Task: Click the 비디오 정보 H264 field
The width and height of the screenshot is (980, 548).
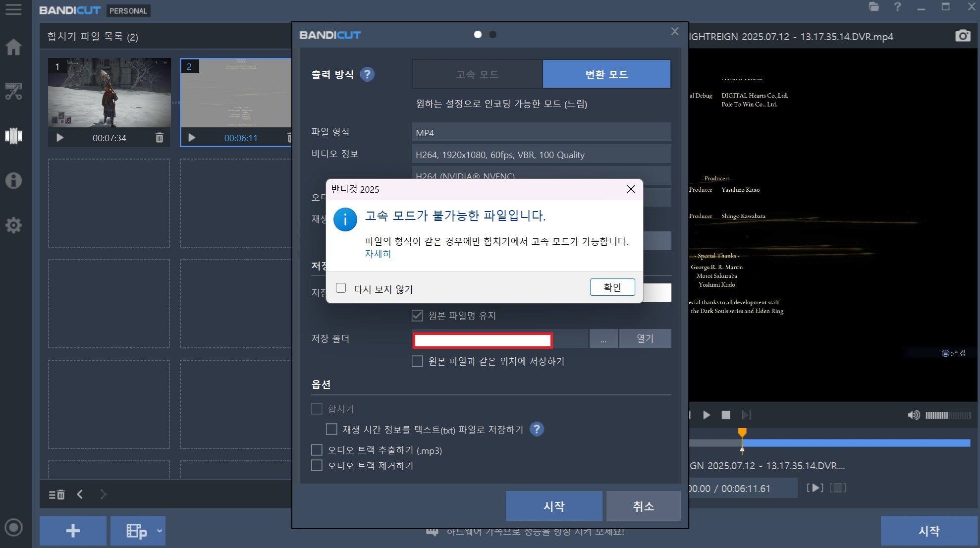Action: [x=542, y=155]
